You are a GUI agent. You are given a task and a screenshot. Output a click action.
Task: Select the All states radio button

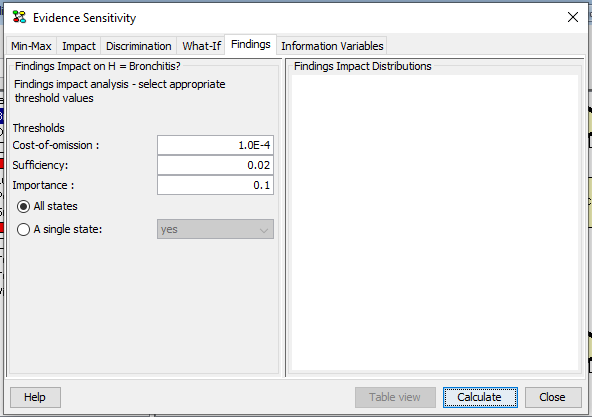click(47, 206)
